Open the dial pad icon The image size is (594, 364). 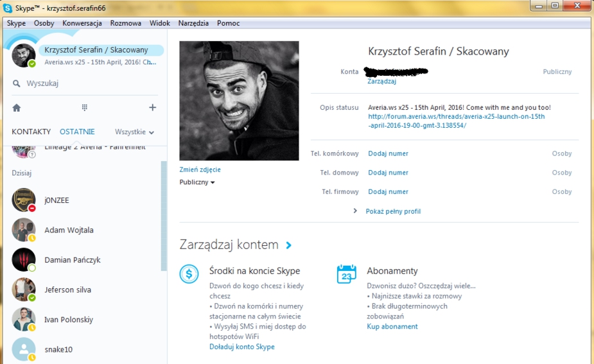tap(84, 108)
